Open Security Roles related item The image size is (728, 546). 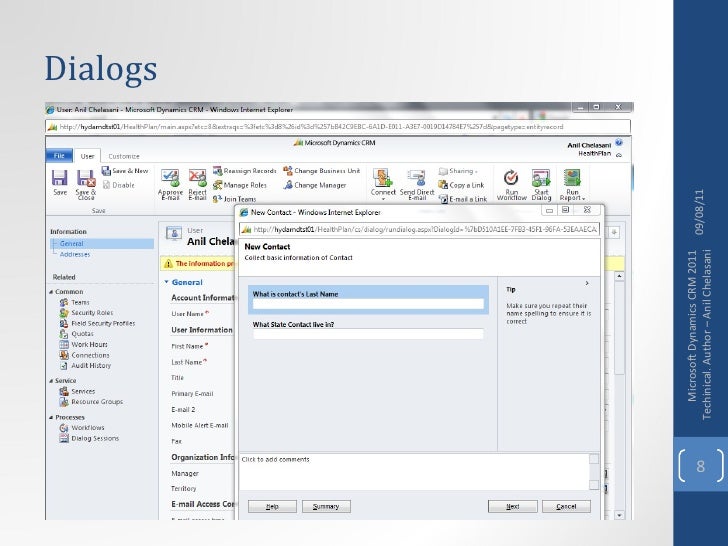[86, 313]
